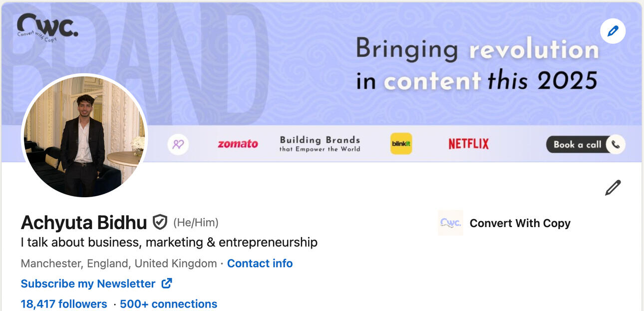Click the verification shield badge beside the name
The image size is (644, 311).
(x=160, y=222)
